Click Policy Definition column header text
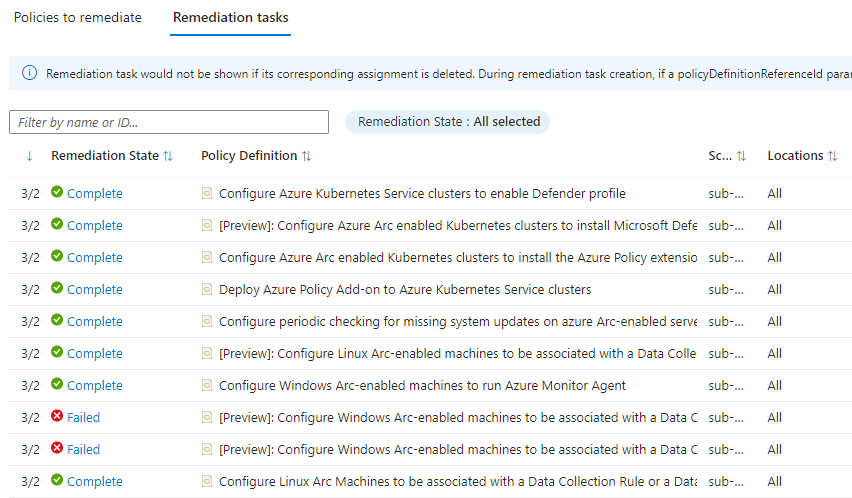This screenshot has height=498, width=852. coord(249,156)
